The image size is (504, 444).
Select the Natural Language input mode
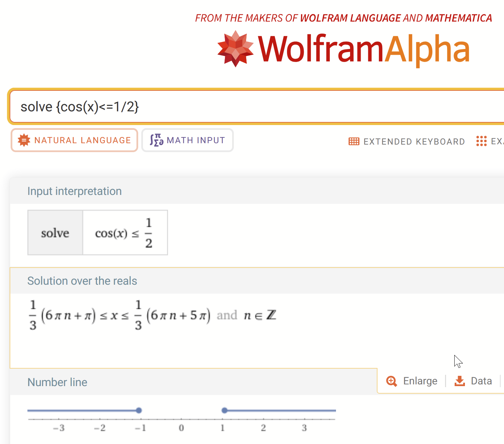pyautogui.click(x=74, y=140)
